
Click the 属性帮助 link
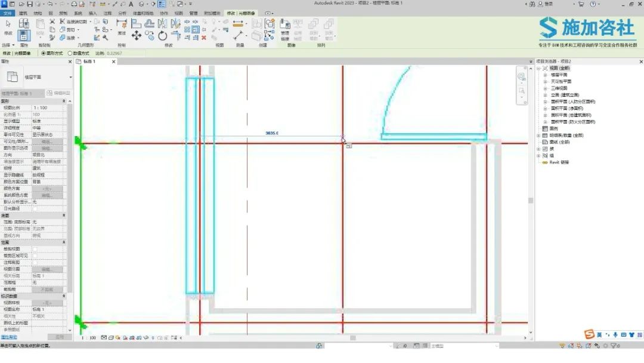(9, 337)
